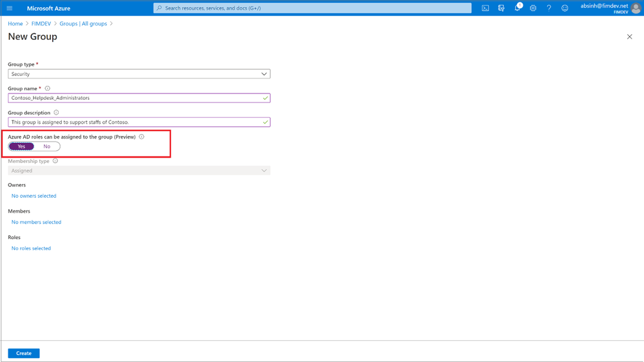Open Cloud Shell from the top bar
Image resolution: width=644 pixels, height=362 pixels.
tap(485, 8)
